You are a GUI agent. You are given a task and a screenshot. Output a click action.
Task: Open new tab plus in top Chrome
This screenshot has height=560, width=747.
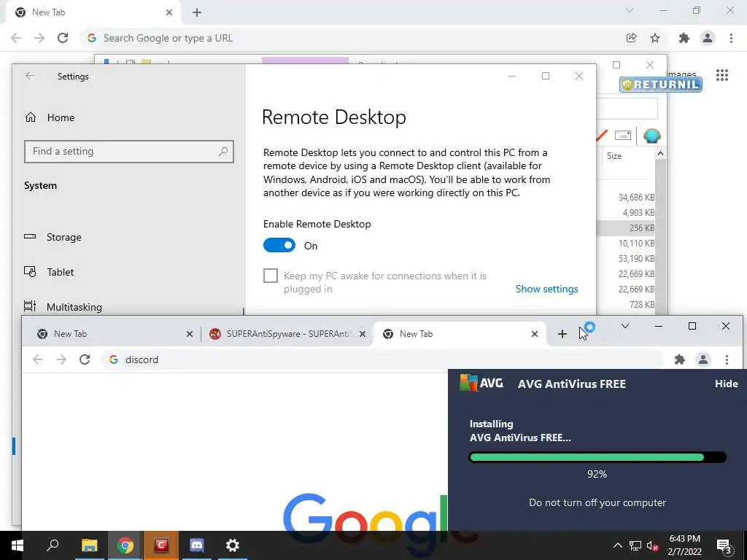tap(197, 12)
